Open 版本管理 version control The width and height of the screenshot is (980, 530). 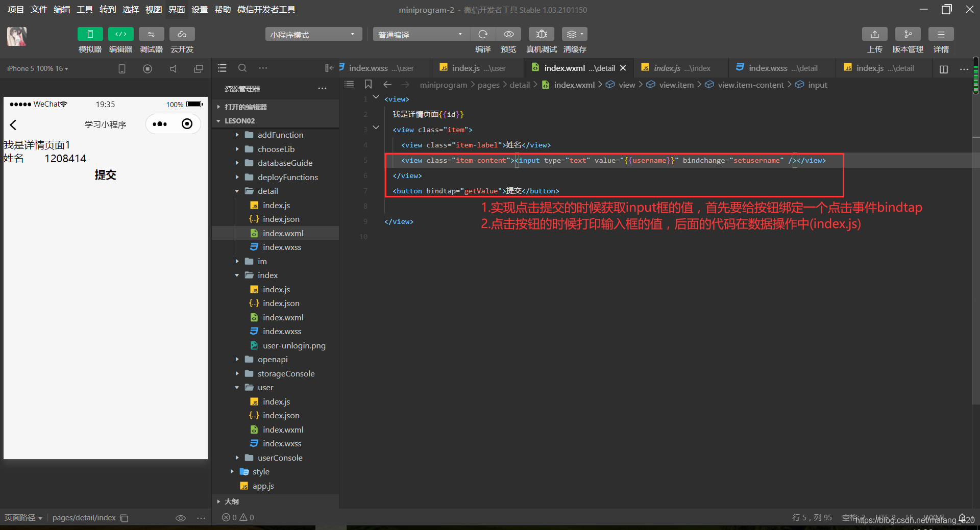click(908, 34)
